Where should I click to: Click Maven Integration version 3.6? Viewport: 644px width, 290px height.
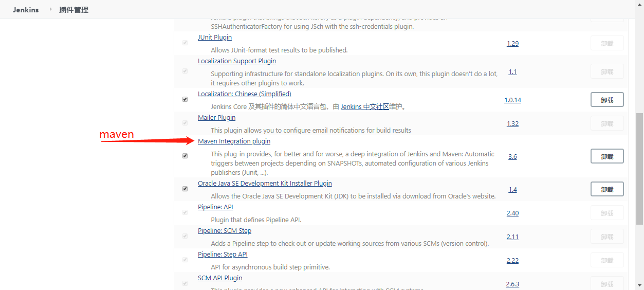(512, 157)
